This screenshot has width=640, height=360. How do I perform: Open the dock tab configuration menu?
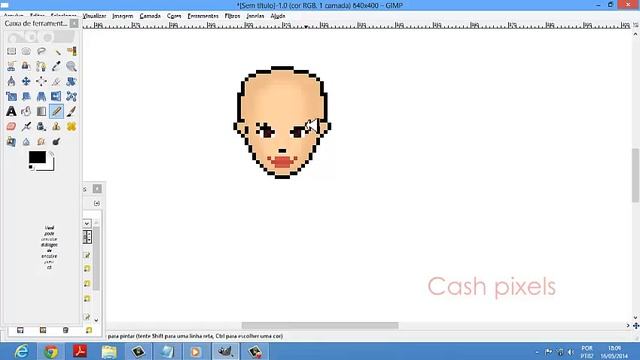point(97,203)
